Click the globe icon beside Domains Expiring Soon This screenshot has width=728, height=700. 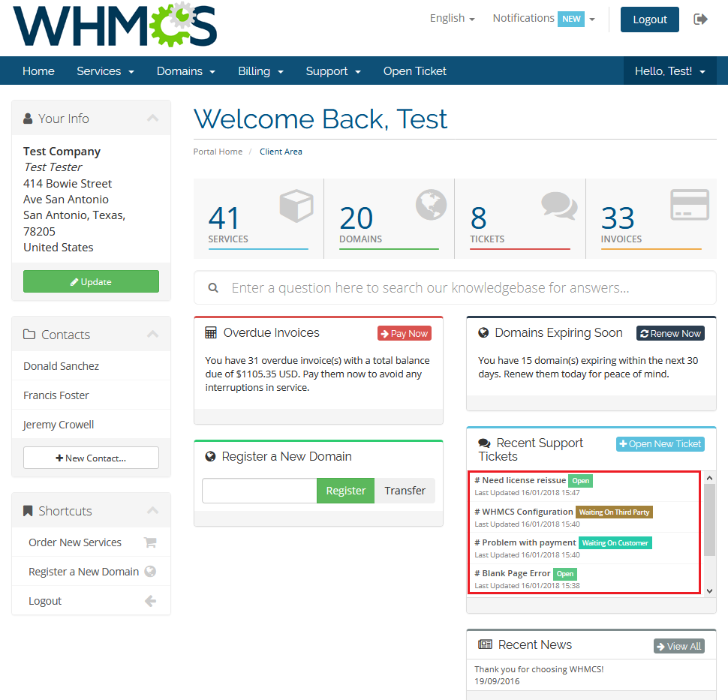coord(483,333)
